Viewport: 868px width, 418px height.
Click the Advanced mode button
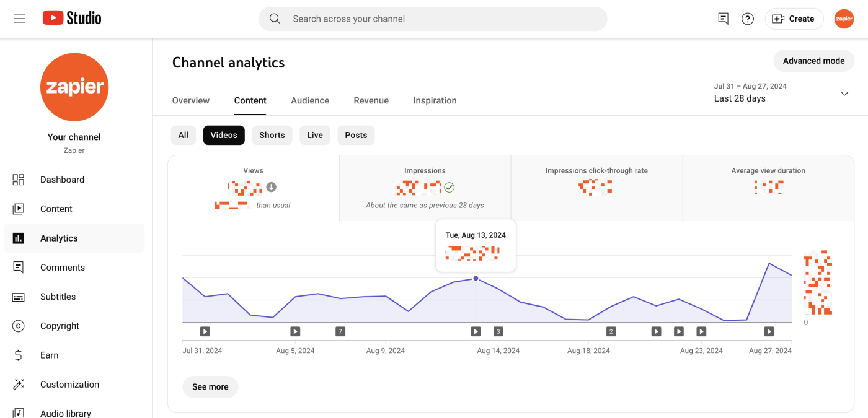click(x=813, y=61)
